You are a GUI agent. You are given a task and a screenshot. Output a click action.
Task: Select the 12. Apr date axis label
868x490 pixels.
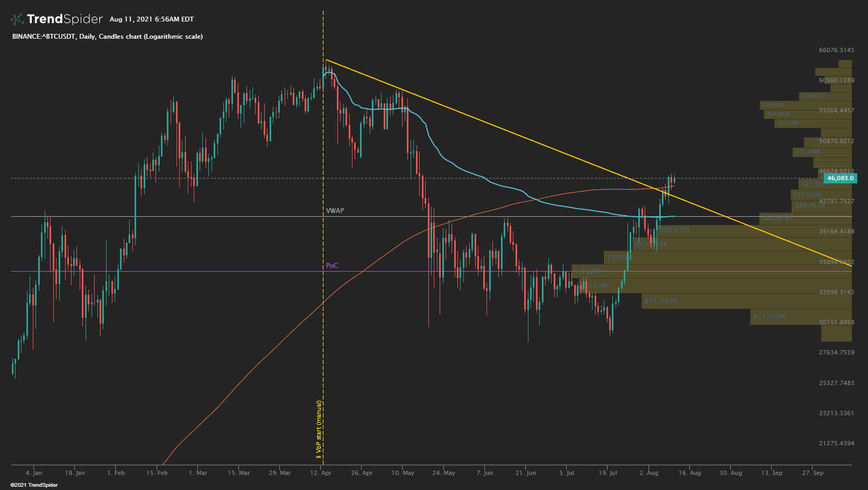321,473
